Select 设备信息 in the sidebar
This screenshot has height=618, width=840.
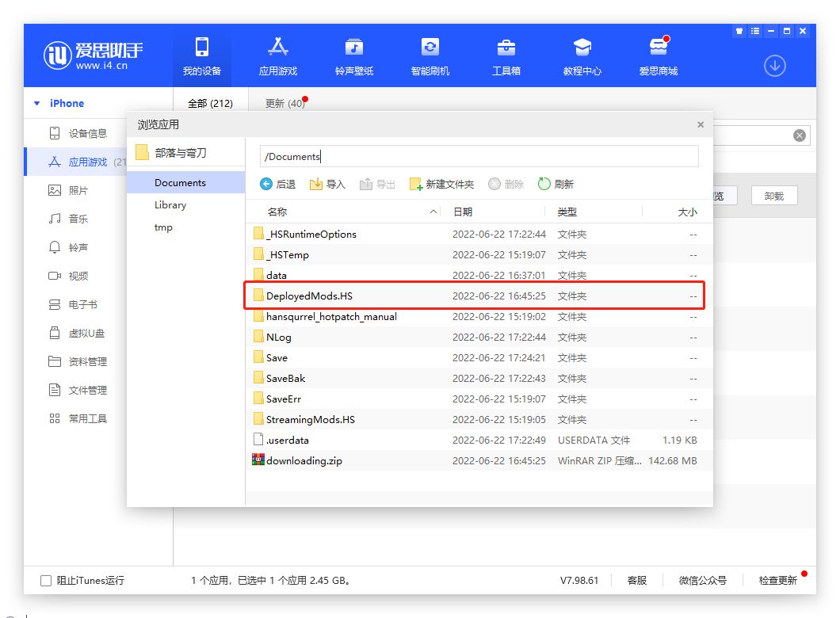(78, 133)
